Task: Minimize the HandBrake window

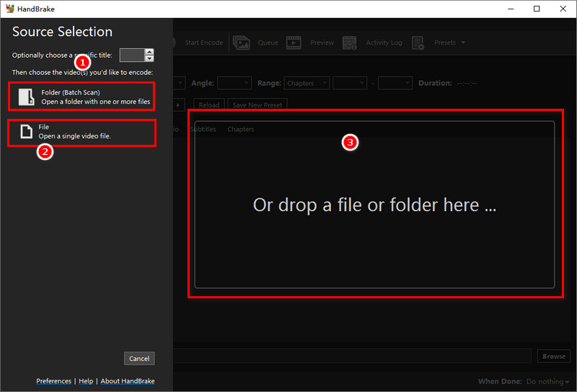Action: point(511,9)
